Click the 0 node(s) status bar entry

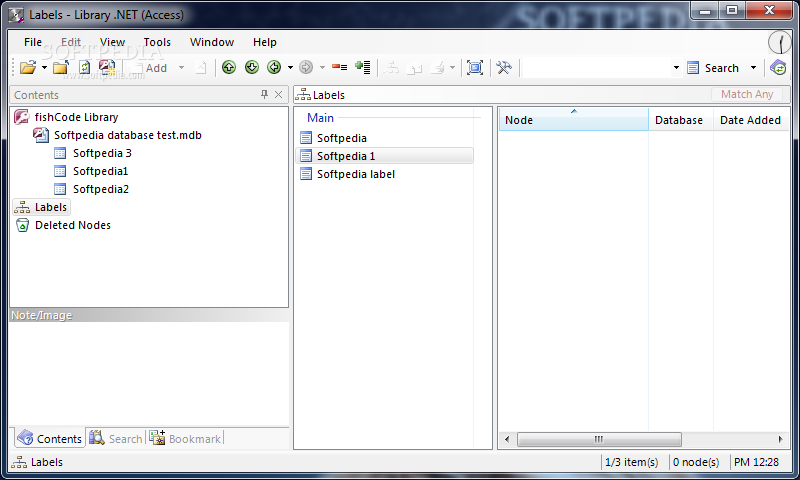point(696,462)
